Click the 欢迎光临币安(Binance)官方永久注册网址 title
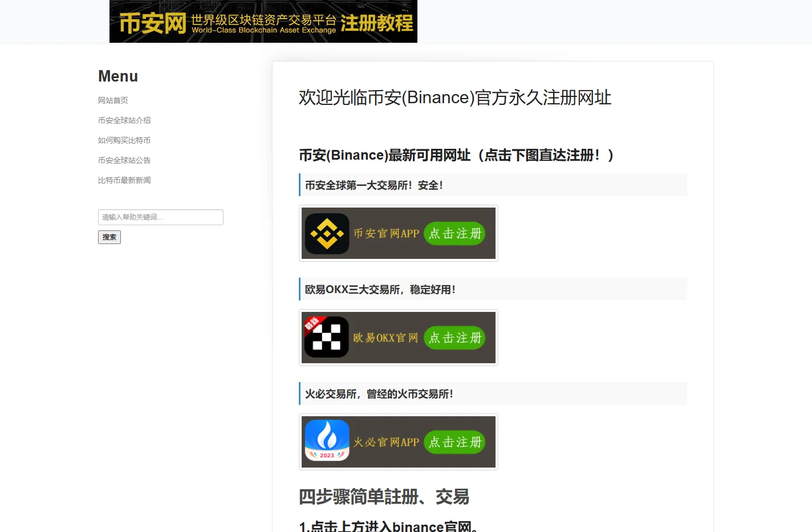Screen dimensions: 812x532 (x=455, y=98)
